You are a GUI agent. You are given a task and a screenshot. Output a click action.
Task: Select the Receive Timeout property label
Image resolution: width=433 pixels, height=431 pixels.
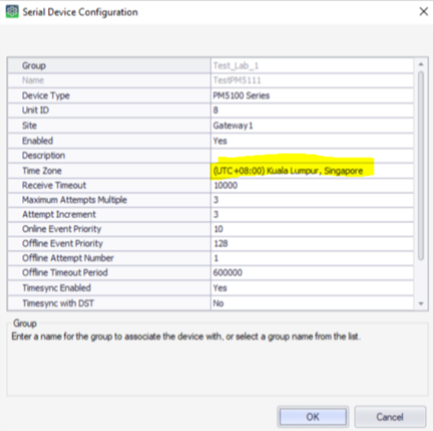coord(54,185)
